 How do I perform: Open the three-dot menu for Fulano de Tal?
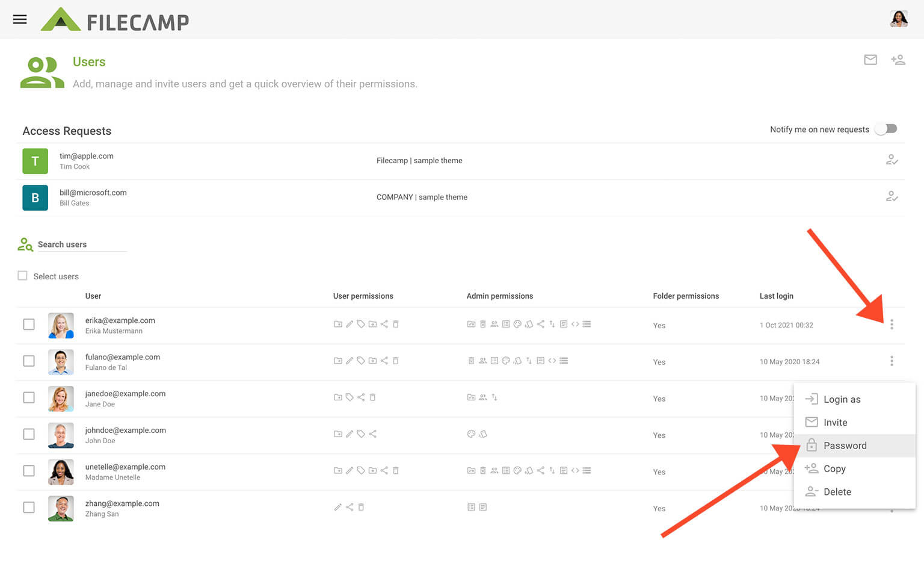tap(892, 361)
